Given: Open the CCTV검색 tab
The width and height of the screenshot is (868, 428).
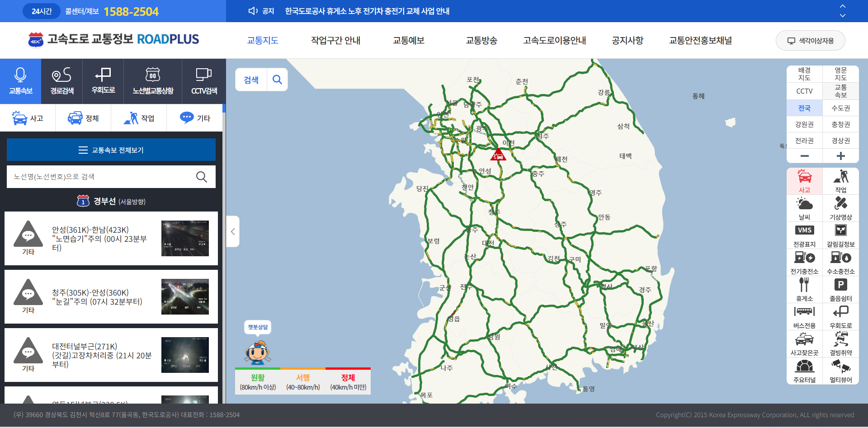Looking at the screenshot, I should 204,81.
